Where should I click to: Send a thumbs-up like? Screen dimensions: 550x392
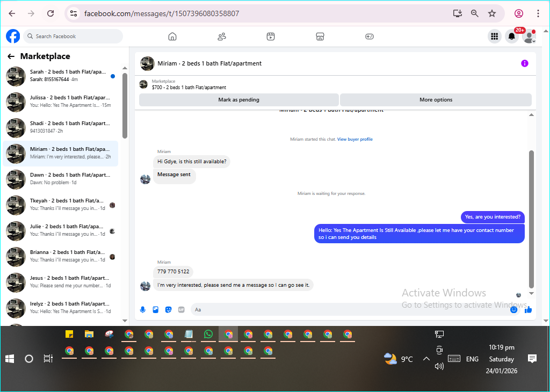529,310
